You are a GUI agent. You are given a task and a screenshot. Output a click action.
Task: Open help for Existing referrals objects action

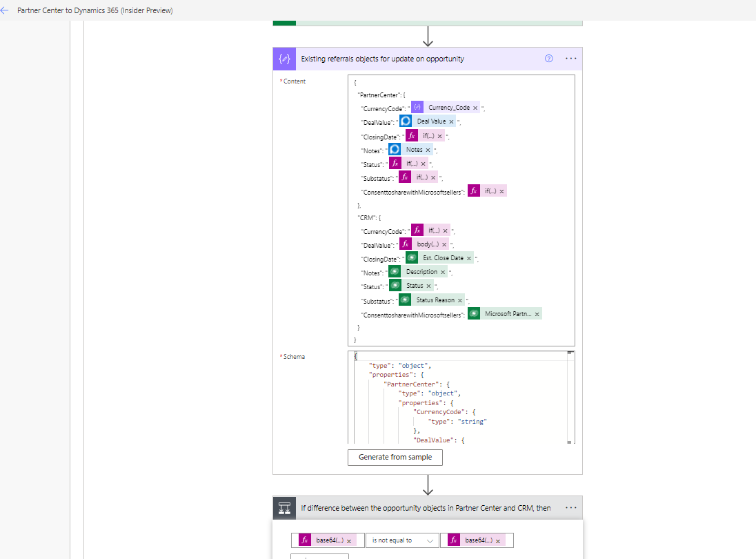[548, 59]
